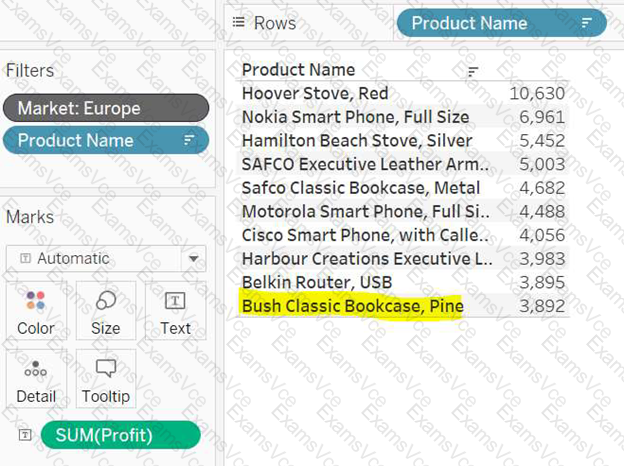Select the Belkin Router, USB row
Viewport: 624px width, 466px height.
tap(402, 282)
